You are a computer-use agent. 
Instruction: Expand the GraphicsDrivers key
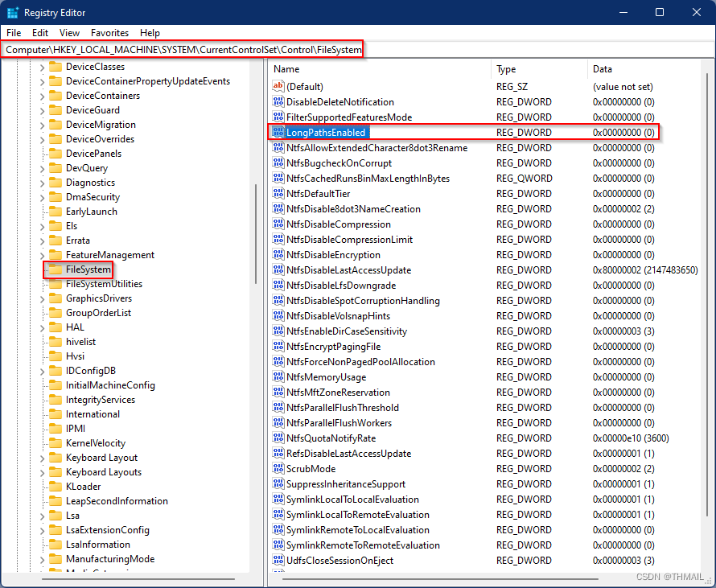[42, 298]
